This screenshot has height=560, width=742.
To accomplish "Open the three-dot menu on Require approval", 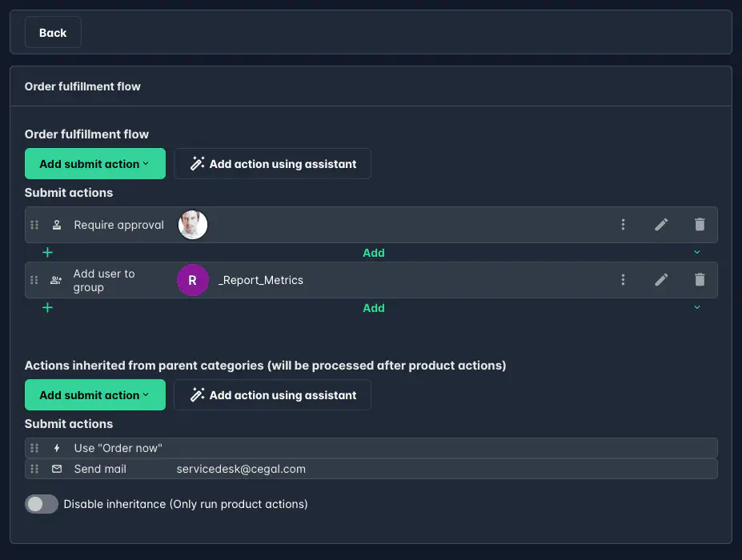I will coord(623,225).
